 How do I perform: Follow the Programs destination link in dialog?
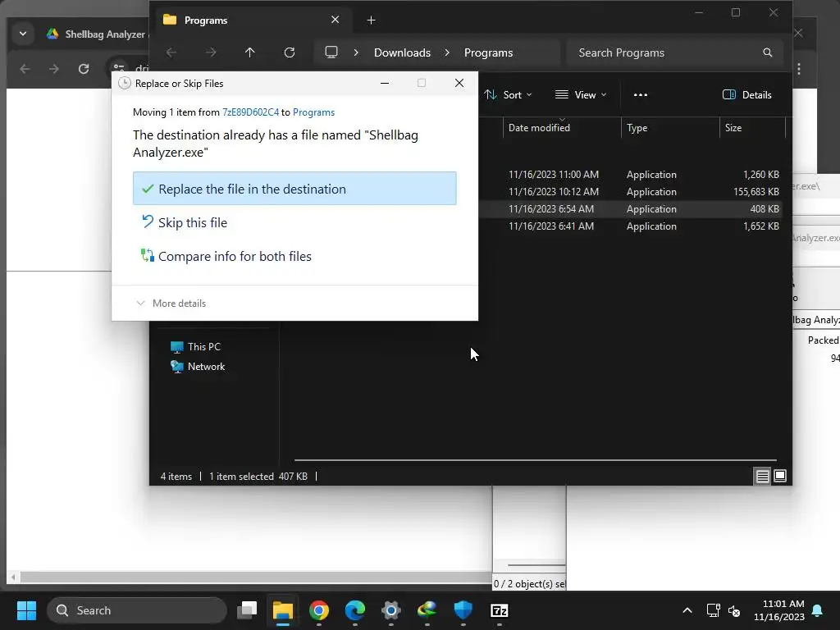[x=313, y=112]
